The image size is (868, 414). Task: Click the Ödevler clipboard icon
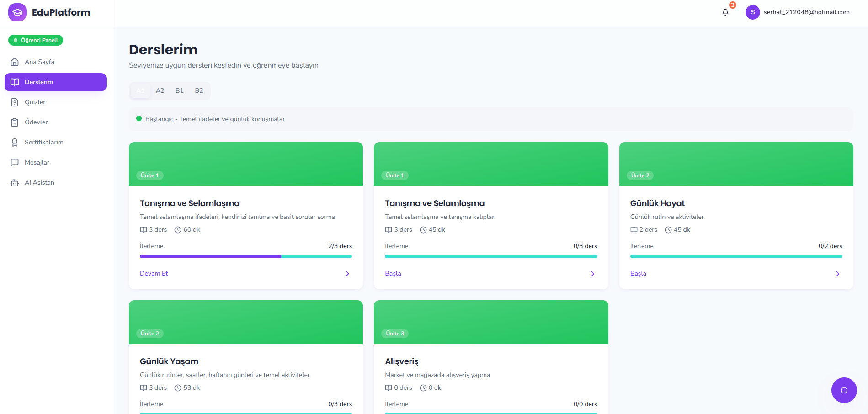tap(15, 122)
